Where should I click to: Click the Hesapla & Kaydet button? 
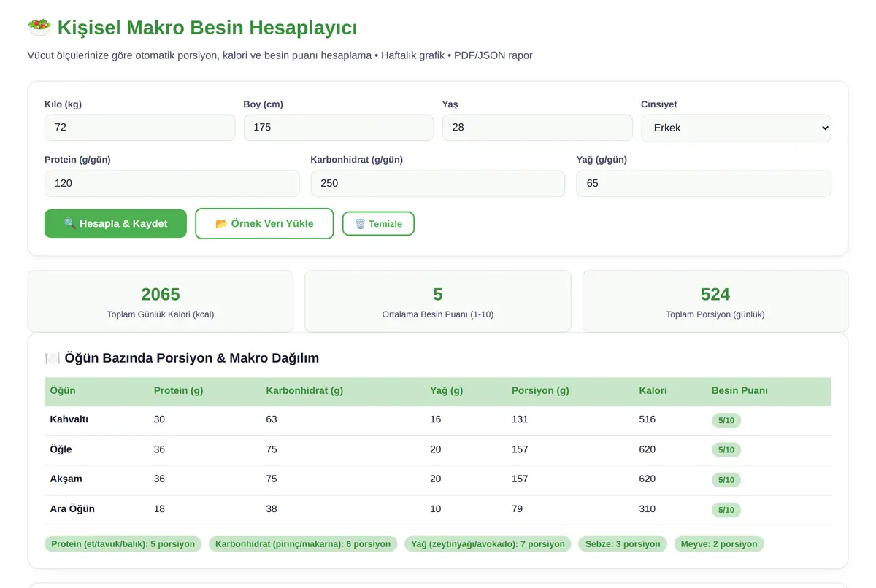coord(115,223)
